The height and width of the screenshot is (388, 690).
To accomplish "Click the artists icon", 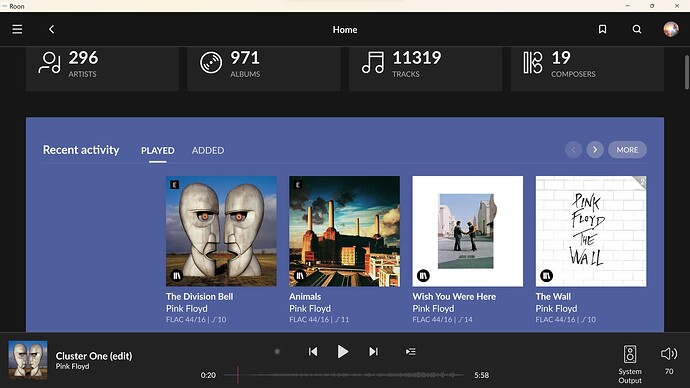I will (x=49, y=63).
